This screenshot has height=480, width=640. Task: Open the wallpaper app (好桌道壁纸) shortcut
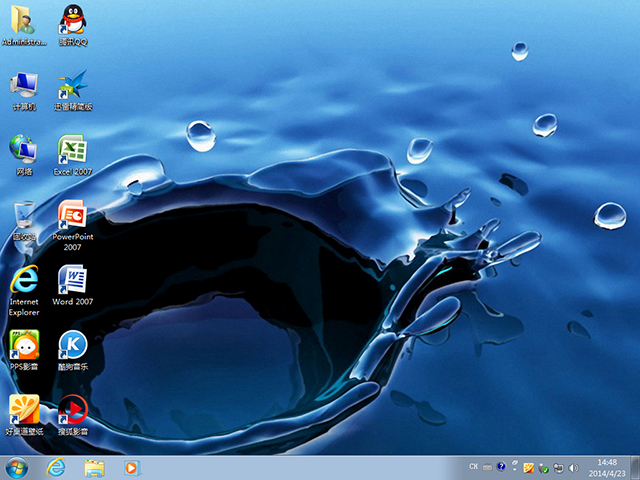(24, 410)
